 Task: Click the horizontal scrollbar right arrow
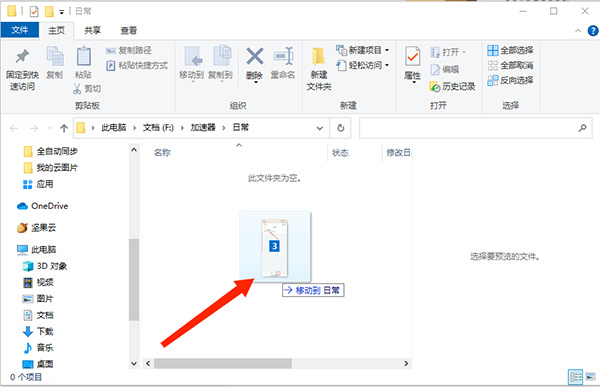(x=406, y=364)
